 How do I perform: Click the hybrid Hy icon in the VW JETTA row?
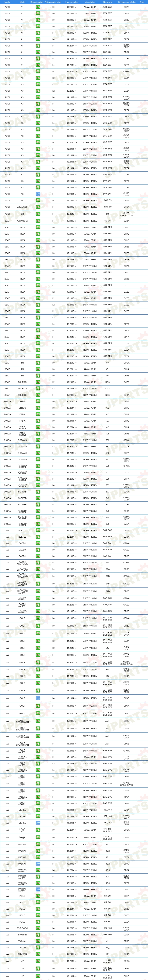tap(38, 823)
